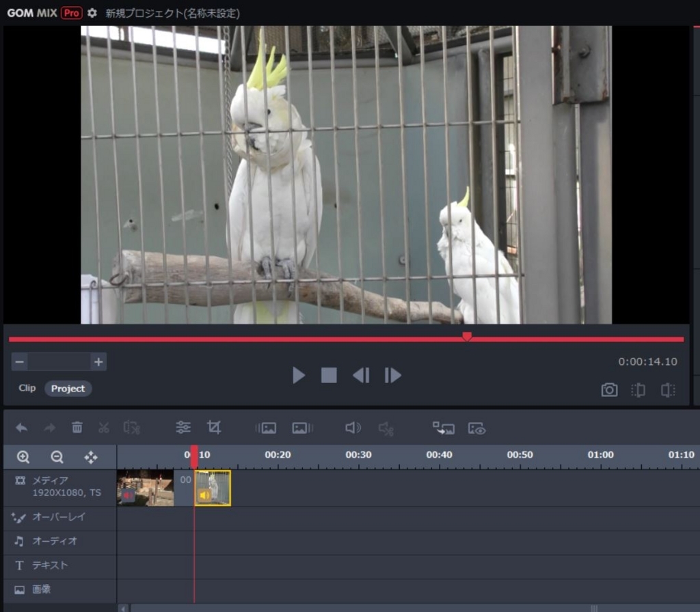This screenshot has width=700, height=612.
Task: Undo the last edit
Action: 21,428
